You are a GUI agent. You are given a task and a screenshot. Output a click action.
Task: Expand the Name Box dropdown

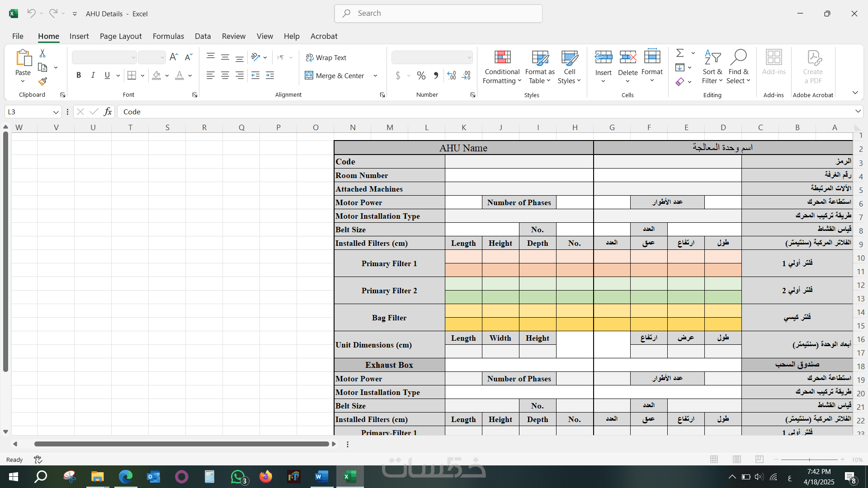(x=56, y=112)
